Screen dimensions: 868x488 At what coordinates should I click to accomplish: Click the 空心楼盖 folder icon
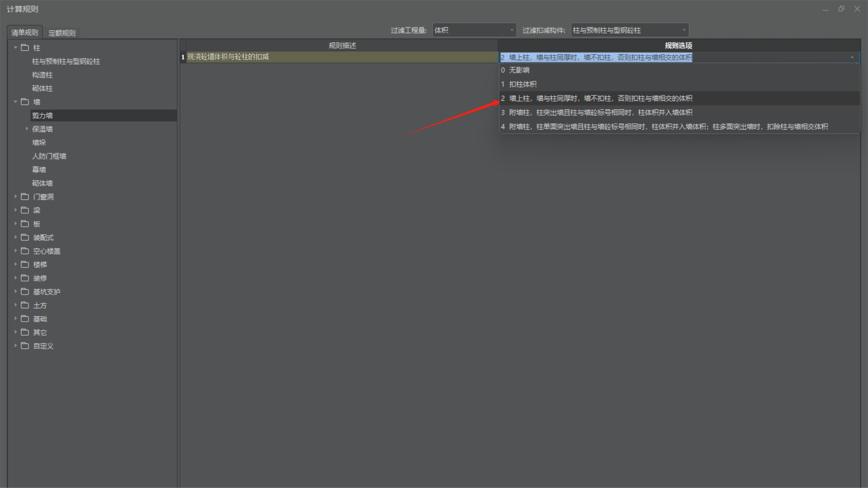(x=25, y=251)
